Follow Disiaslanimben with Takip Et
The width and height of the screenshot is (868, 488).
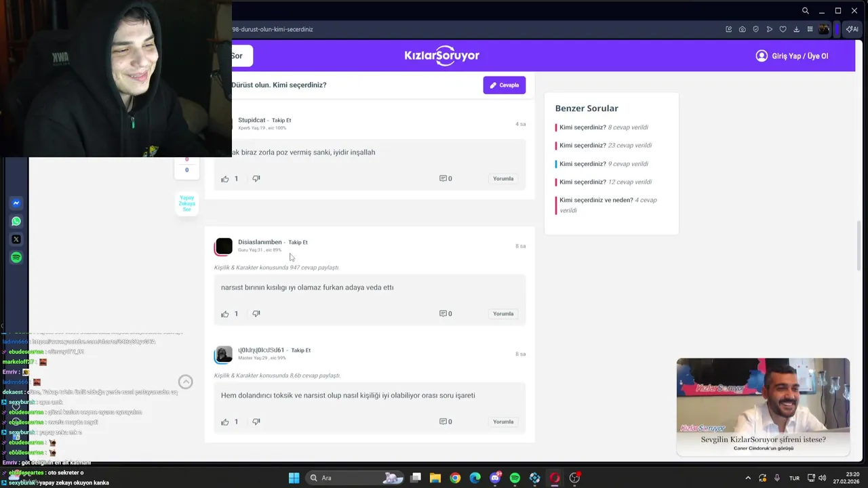tap(298, 243)
